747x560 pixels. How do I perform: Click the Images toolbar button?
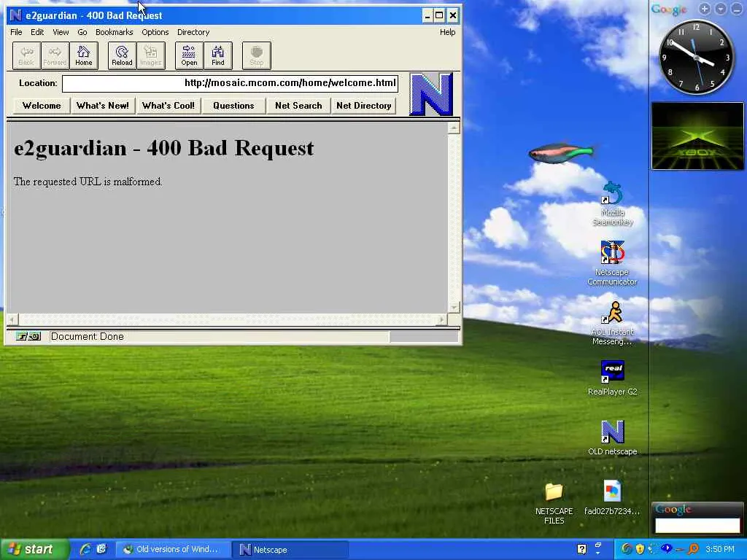click(150, 55)
